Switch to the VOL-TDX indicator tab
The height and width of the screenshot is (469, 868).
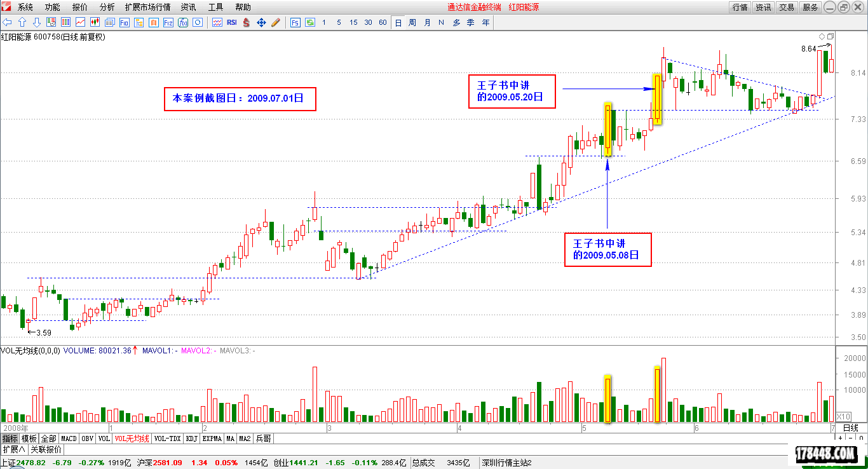pyautogui.click(x=168, y=438)
